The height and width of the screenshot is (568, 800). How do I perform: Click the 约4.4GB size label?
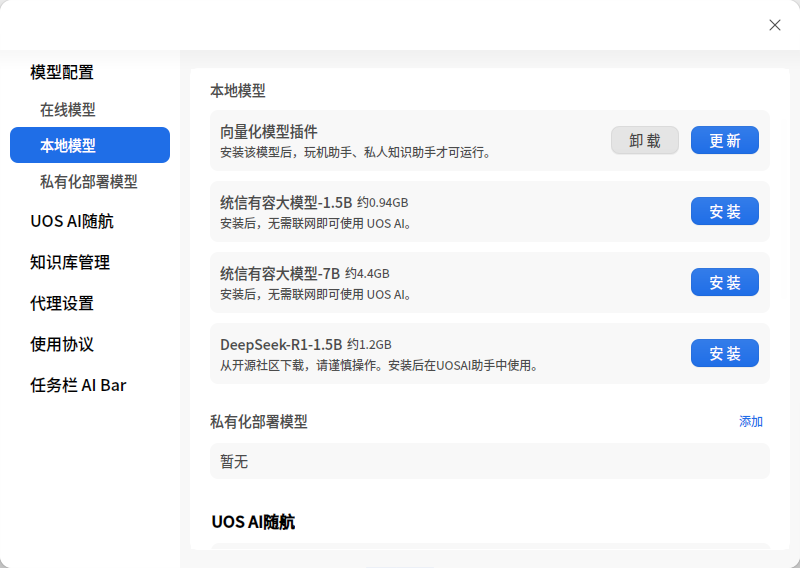pos(367,274)
